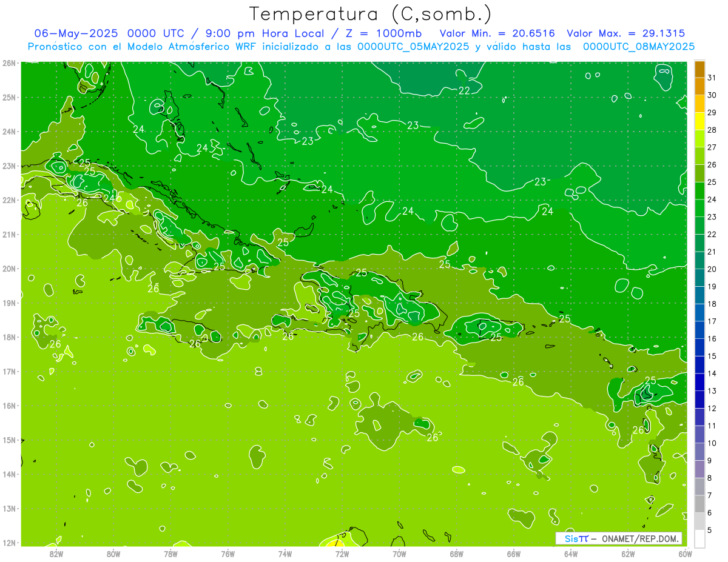
Task: Pick the yellow swatch between 28 and 29
Action: (700, 121)
